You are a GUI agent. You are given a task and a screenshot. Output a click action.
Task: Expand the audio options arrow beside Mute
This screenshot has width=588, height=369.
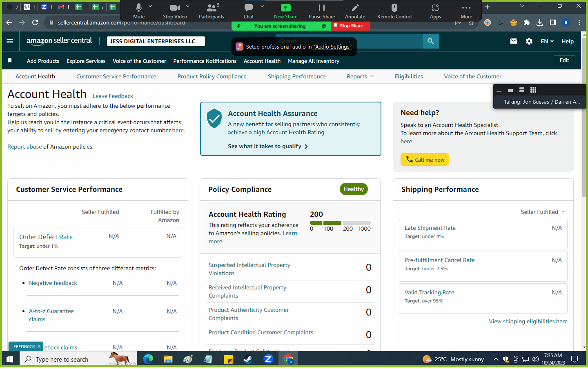(x=150, y=7)
